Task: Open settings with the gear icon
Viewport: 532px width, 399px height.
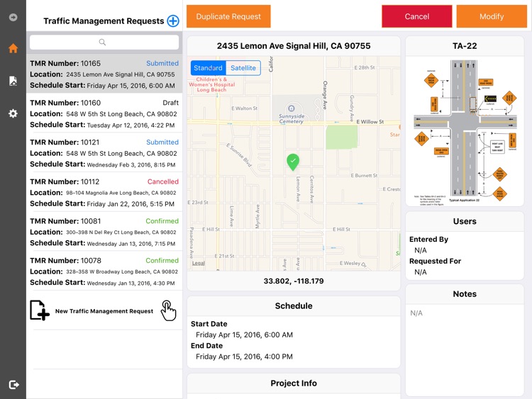Action: pos(13,113)
